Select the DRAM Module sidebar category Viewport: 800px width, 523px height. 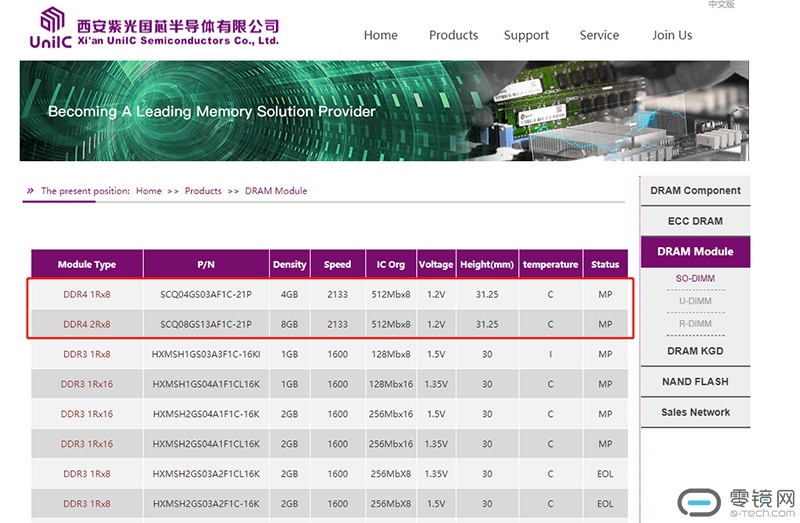point(695,252)
